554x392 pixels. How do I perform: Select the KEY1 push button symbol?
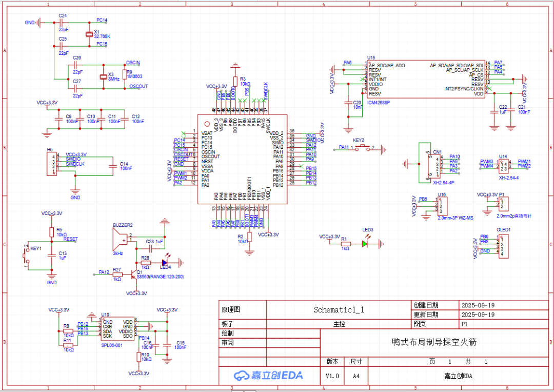26,257
